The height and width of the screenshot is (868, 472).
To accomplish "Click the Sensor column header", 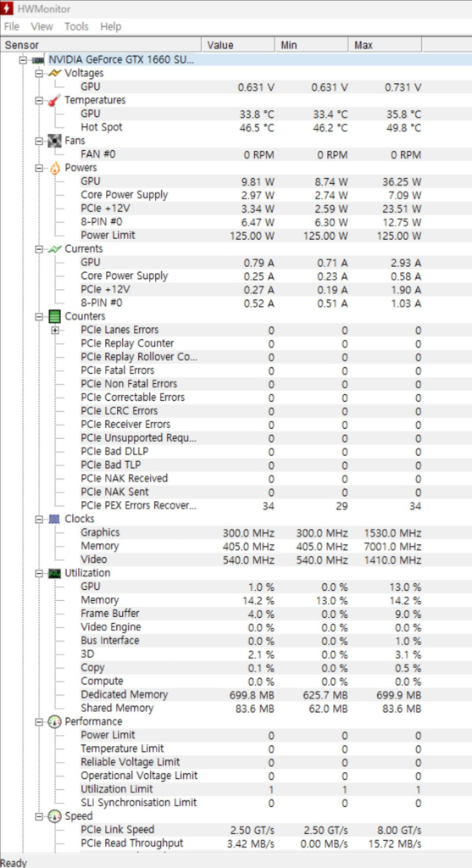I will (x=101, y=45).
